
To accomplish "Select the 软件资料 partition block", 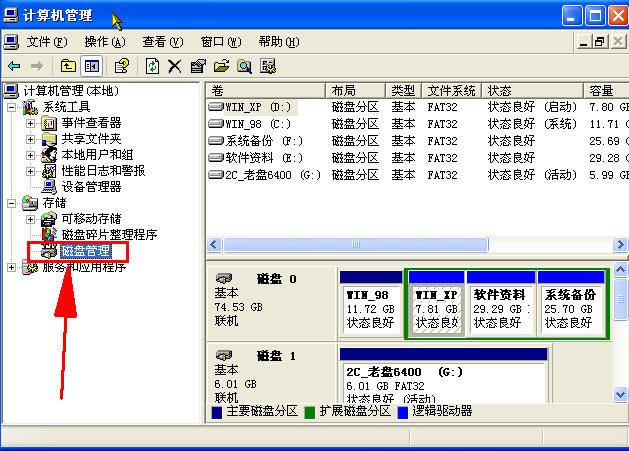I will [501, 304].
